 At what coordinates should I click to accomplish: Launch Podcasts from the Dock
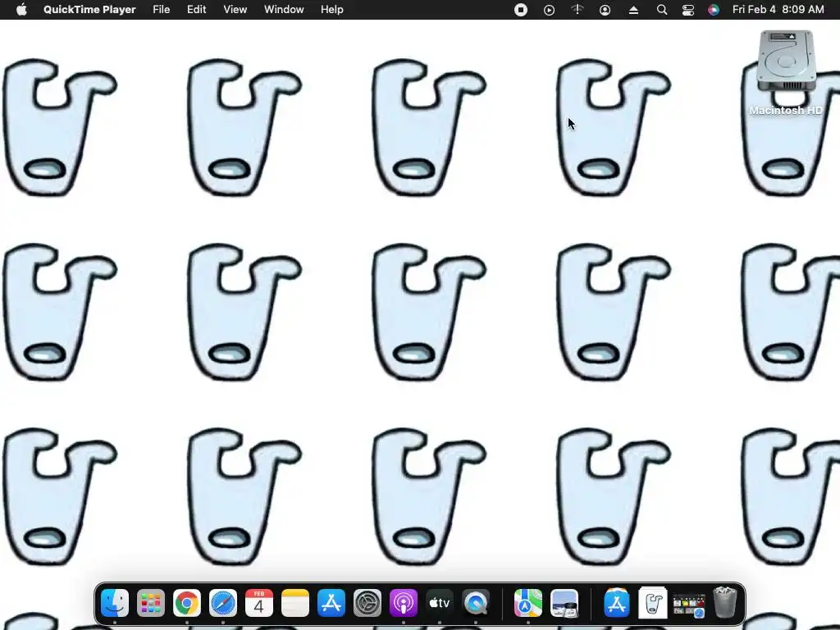point(404,603)
